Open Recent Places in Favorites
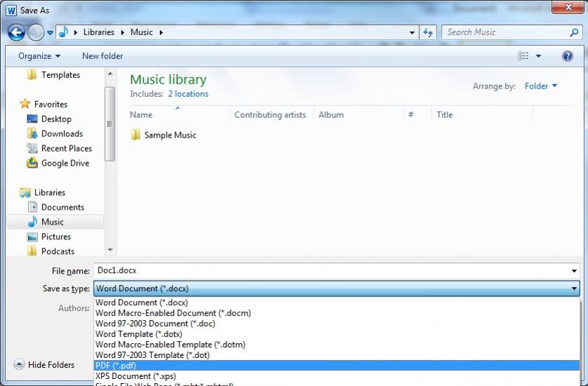 (x=66, y=148)
